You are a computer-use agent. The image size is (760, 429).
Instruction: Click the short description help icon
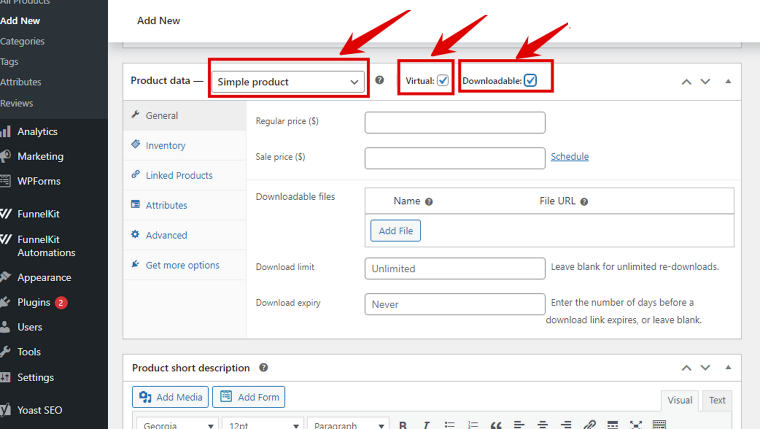coord(263,367)
